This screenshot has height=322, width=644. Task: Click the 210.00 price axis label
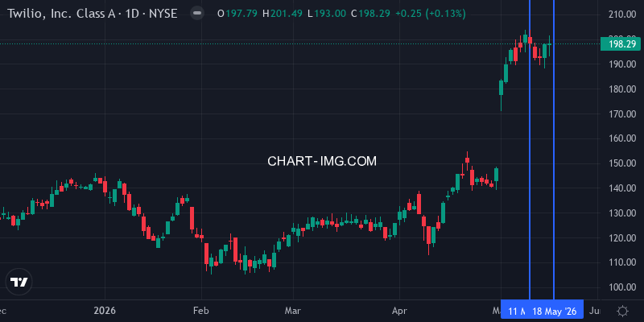point(622,14)
